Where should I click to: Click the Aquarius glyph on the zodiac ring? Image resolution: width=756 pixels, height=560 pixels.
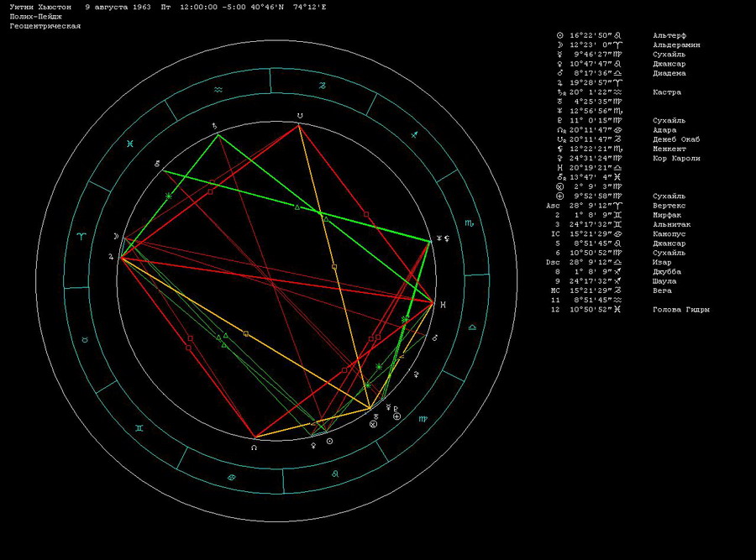tap(218, 90)
